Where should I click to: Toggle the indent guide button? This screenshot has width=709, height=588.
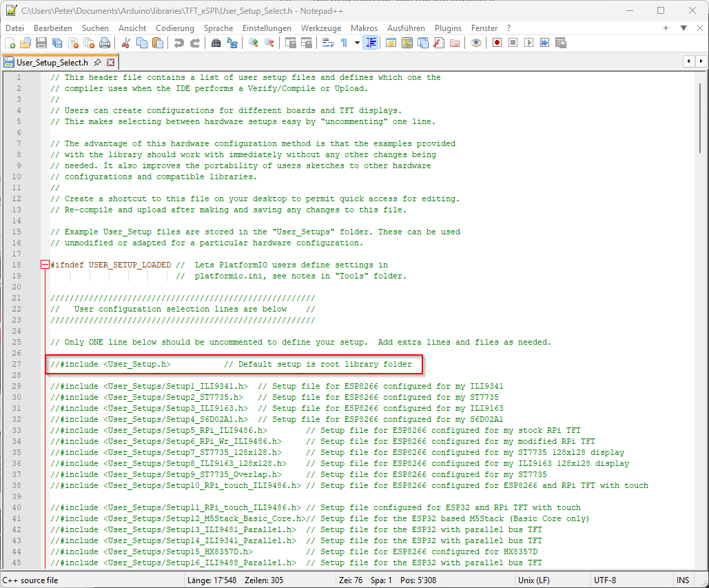371,43
